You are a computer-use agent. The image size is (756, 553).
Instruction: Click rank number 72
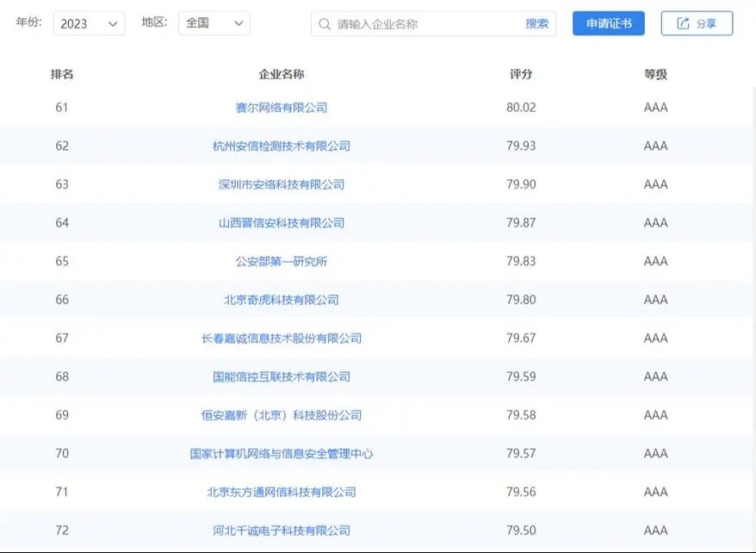62,531
